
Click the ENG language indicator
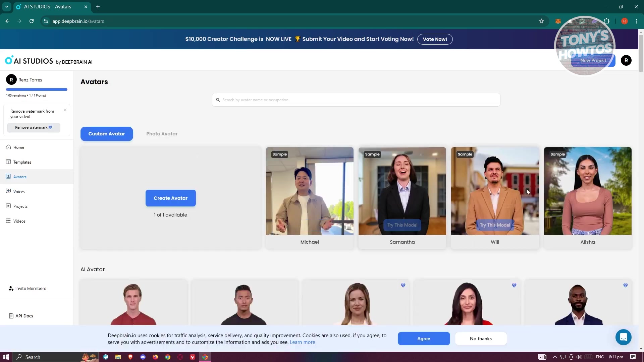[x=600, y=357]
